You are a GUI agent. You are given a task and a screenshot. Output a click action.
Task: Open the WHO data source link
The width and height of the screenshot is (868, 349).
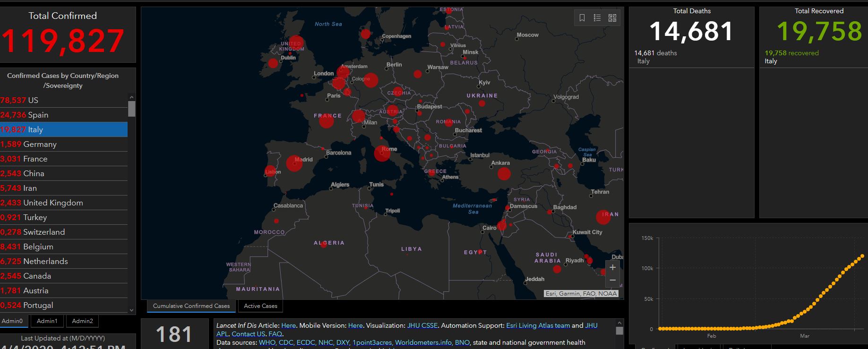[x=267, y=342]
